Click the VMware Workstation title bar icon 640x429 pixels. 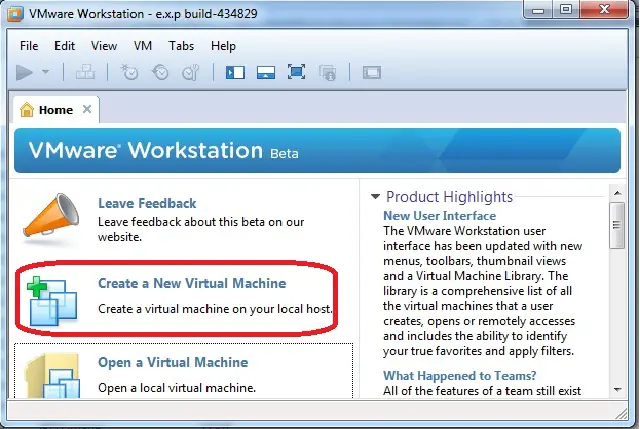[15, 14]
